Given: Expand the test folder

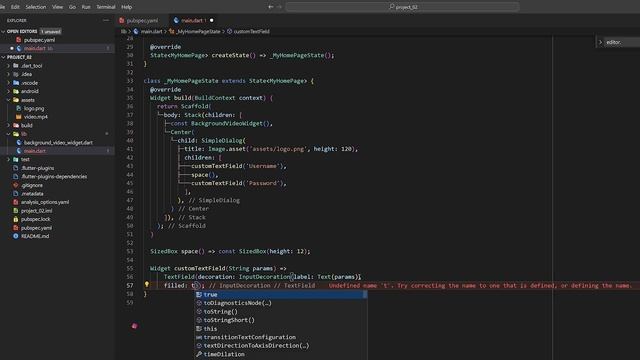Looking at the screenshot, I should 25,159.
